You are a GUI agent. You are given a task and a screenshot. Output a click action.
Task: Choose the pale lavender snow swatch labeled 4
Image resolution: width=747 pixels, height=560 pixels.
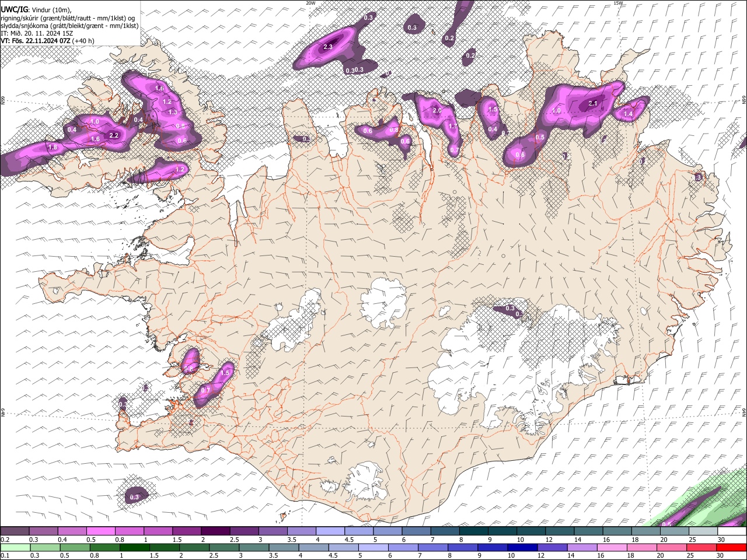pos(330,531)
